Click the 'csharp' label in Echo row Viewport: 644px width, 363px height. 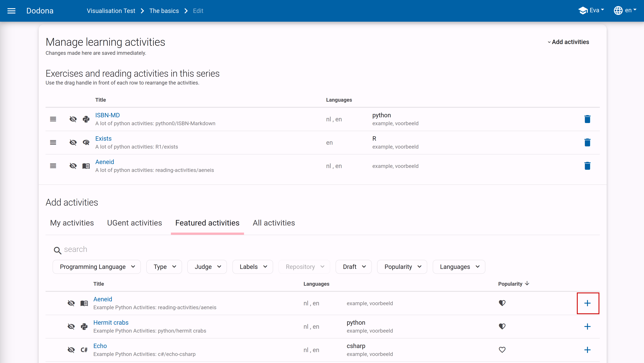(x=356, y=346)
